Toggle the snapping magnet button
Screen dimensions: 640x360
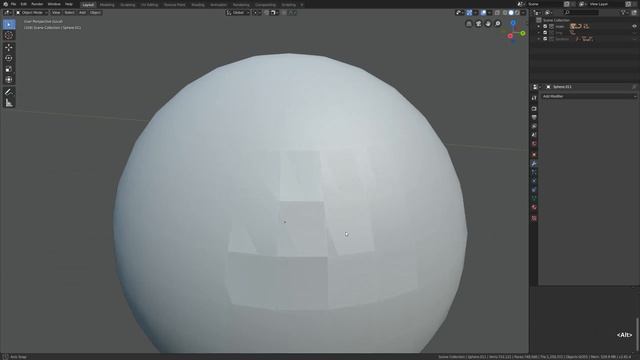click(266, 13)
